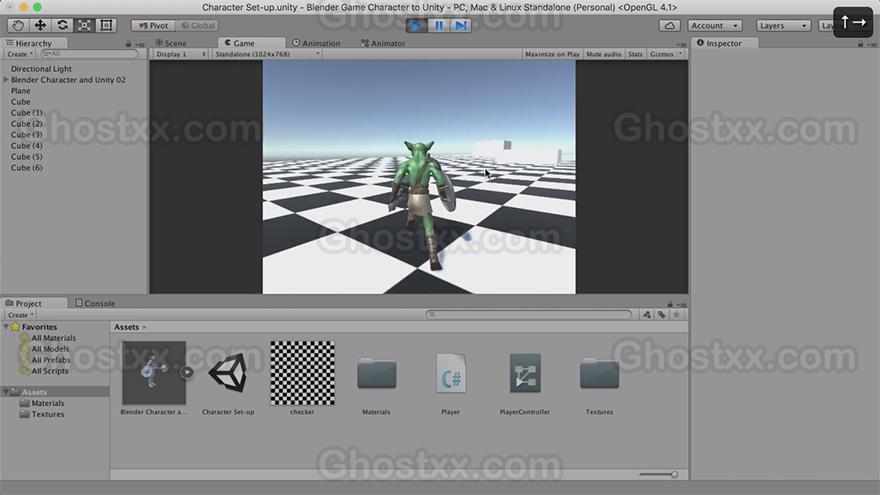The height and width of the screenshot is (495, 880).
Task: Open the Display 1 dropdown
Action: (x=180, y=54)
